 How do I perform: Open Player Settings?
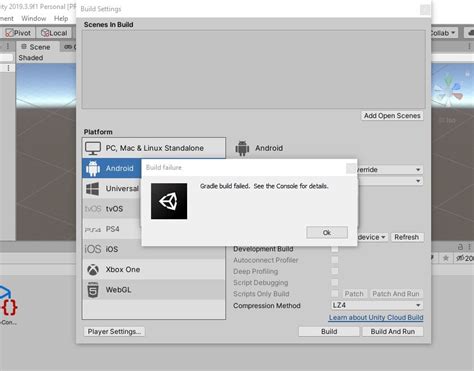[x=114, y=331]
